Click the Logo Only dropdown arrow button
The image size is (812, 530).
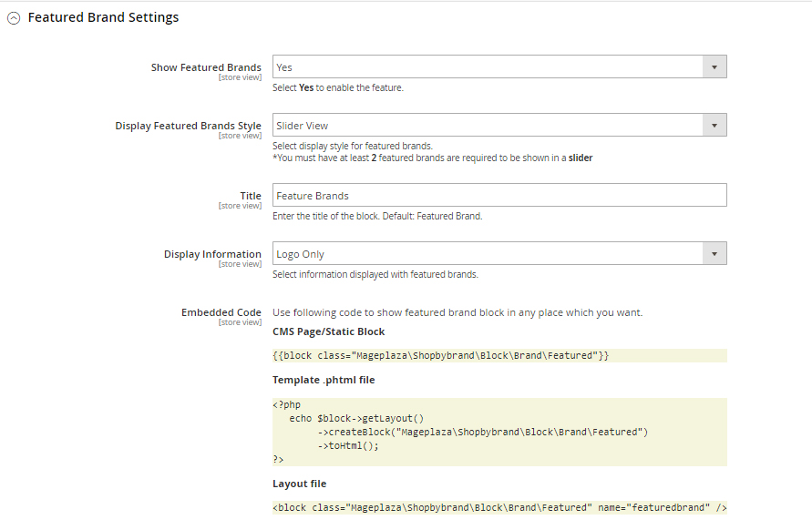(714, 254)
